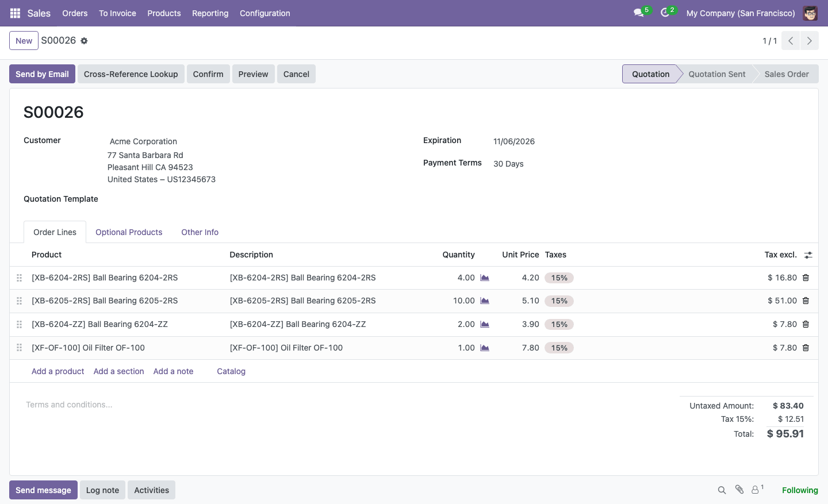Grab the drag handle of Oil Filter OF-100 row
Image resolution: width=828 pixels, height=504 pixels.
pyautogui.click(x=19, y=348)
